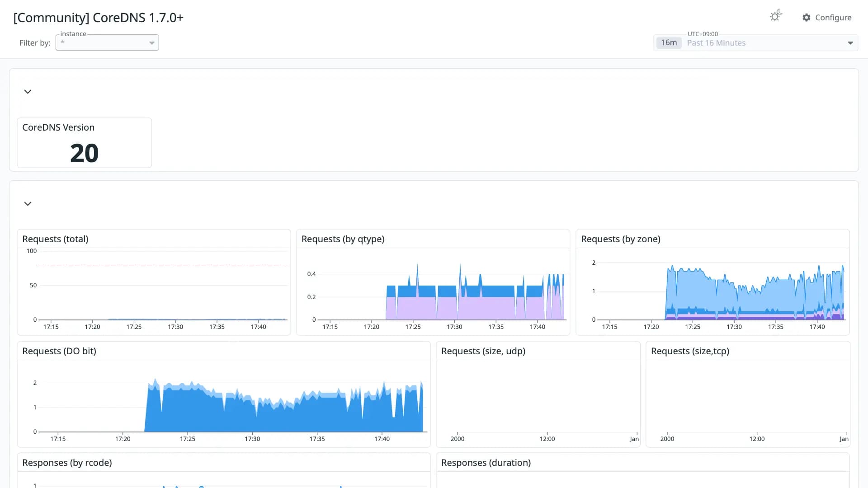Click the Requests (size,tcp) panel title
Viewport: 868px width, 488px height.
click(690, 351)
